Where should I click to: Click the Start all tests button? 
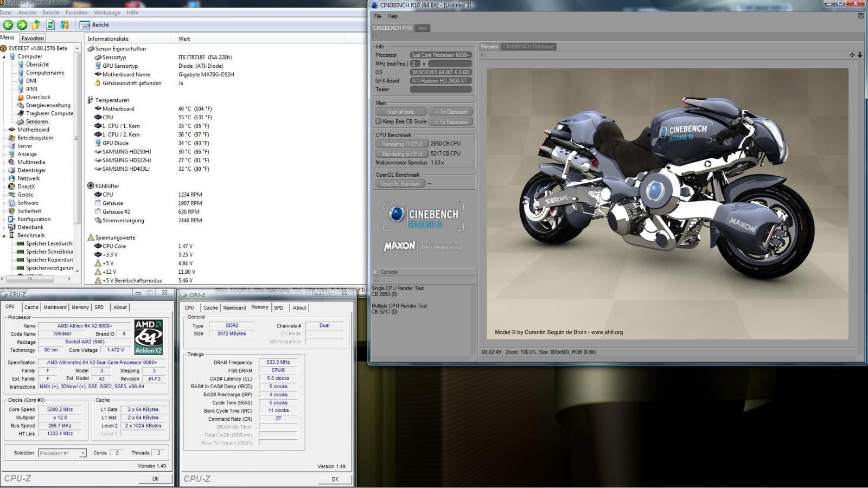point(401,112)
